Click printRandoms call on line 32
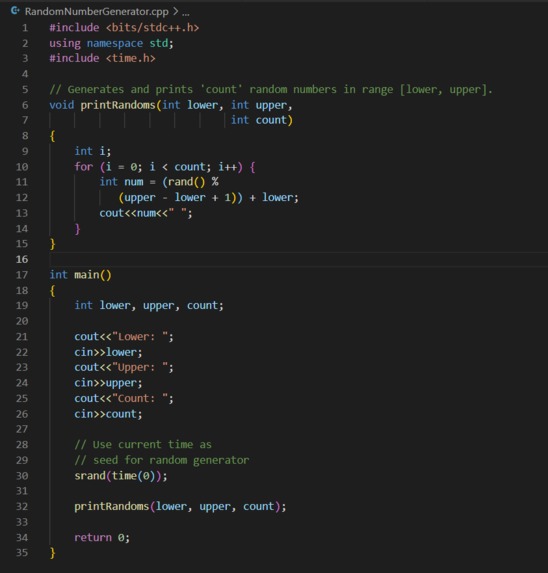Image resolution: width=548 pixels, height=573 pixels. pyautogui.click(x=180, y=506)
